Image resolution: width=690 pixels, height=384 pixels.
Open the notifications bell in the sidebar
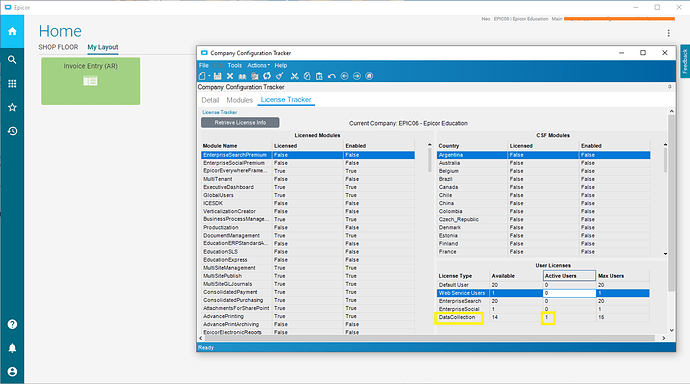[12, 348]
